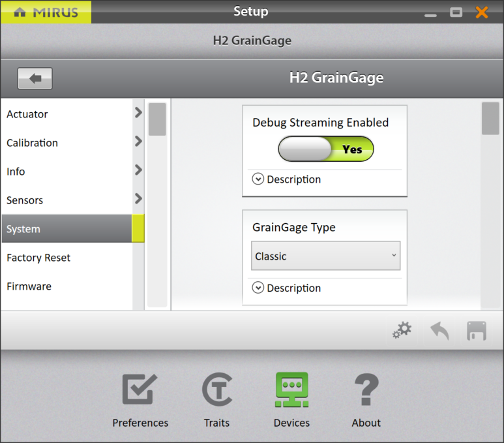Viewport: 504px width, 443px height.
Task: Open the GrainGage Type dropdown
Action: (326, 256)
